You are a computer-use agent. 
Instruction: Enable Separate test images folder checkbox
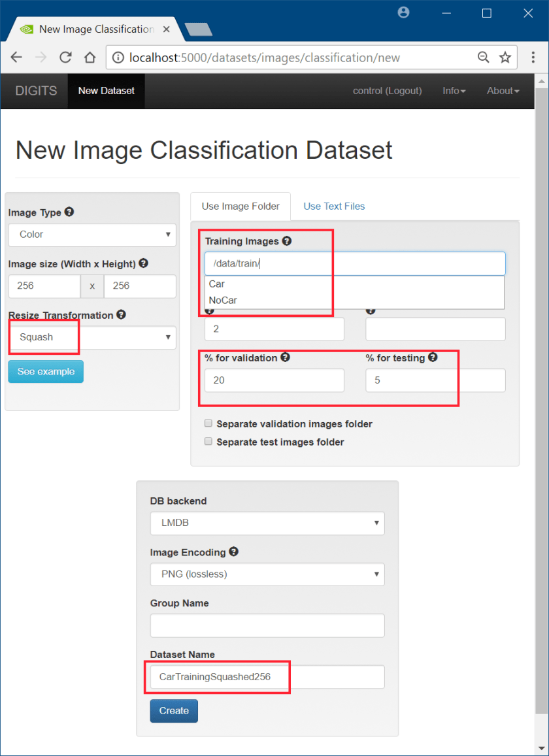pos(208,442)
